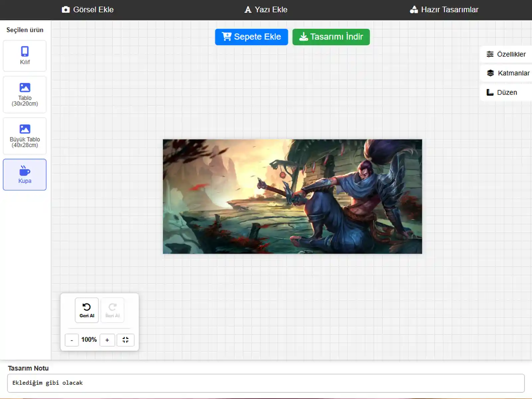Click the İleri Al redo button

(x=112, y=310)
